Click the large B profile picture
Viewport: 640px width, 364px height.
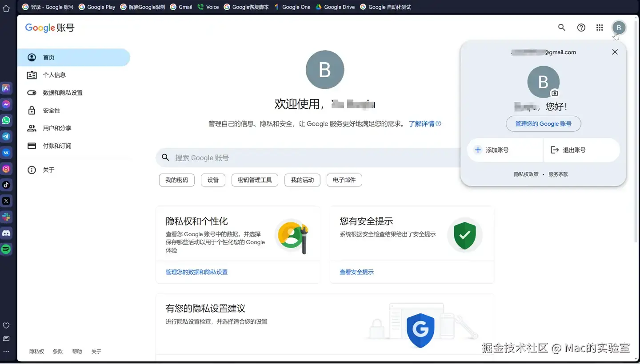pyautogui.click(x=325, y=70)
